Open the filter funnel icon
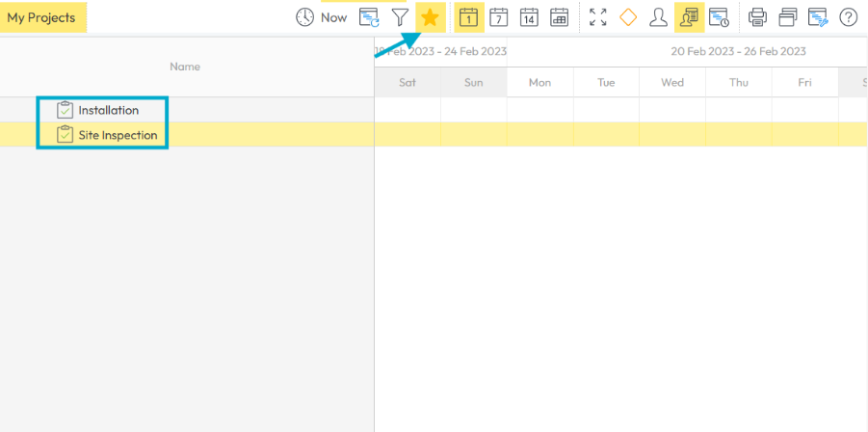The width and height of the screenshot is (868, 432). [x=400, y=17]
